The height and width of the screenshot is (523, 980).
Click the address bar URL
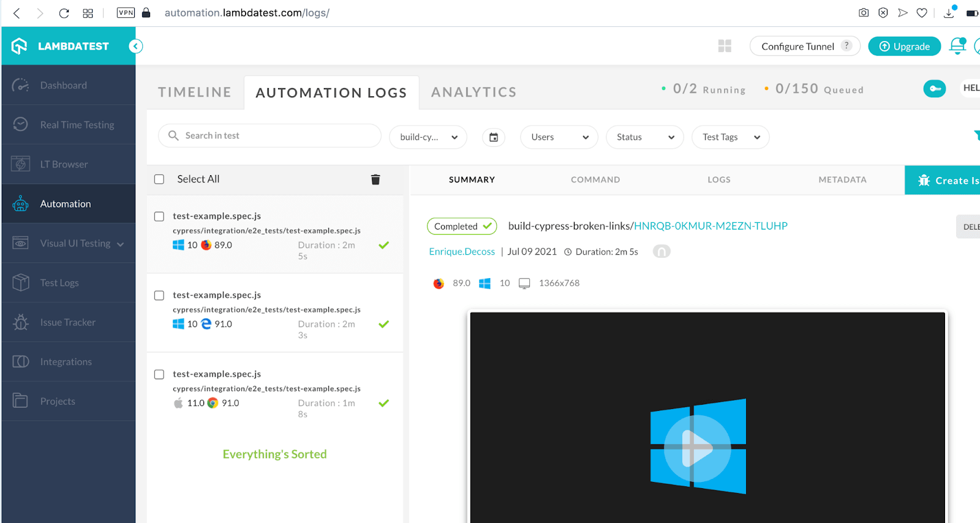click(x=247, y=12)
